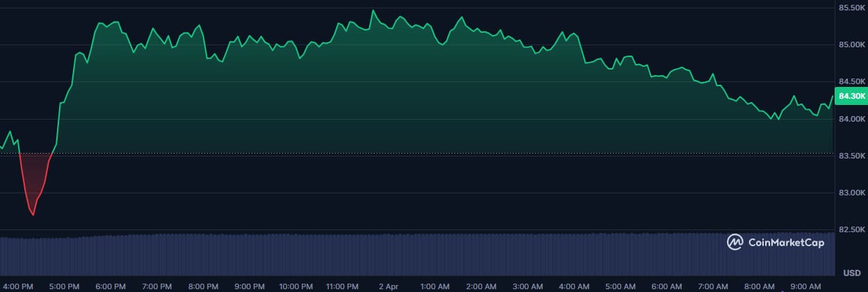
Task: Select the 7:00 AM time label
Action: 713,286
